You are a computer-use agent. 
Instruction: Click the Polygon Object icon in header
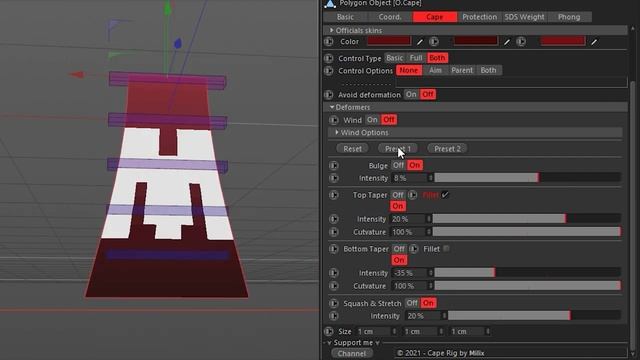(330, 4)
